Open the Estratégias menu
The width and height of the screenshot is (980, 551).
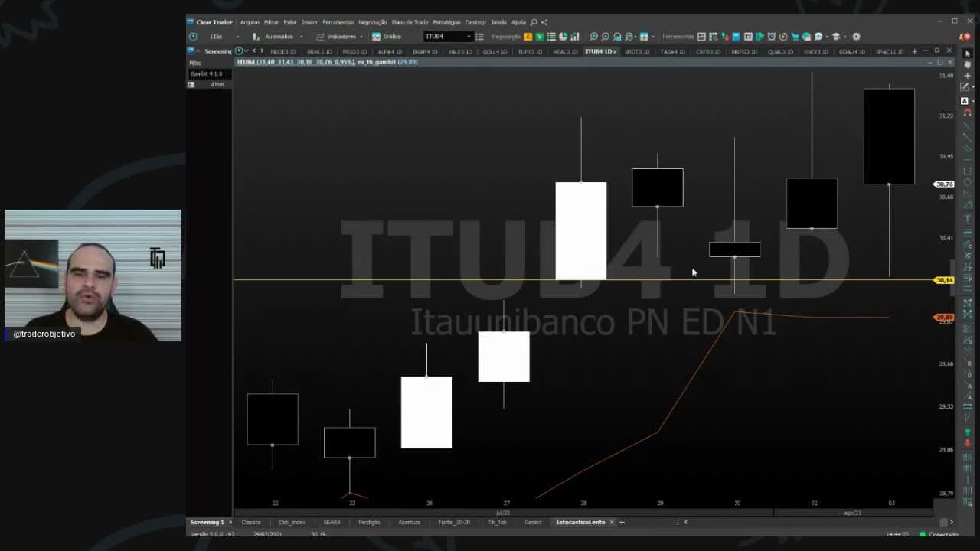pyautogui.click(x=446, y=22)
